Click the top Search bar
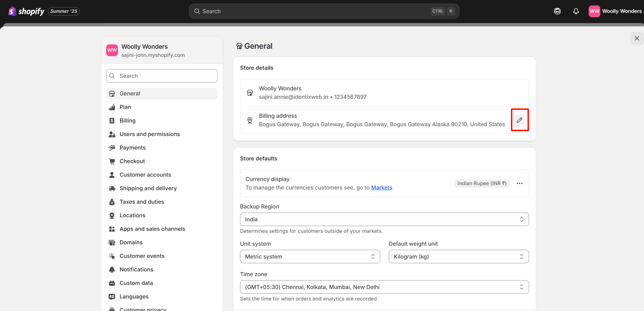The image size is (644, 311). (324, 11)
